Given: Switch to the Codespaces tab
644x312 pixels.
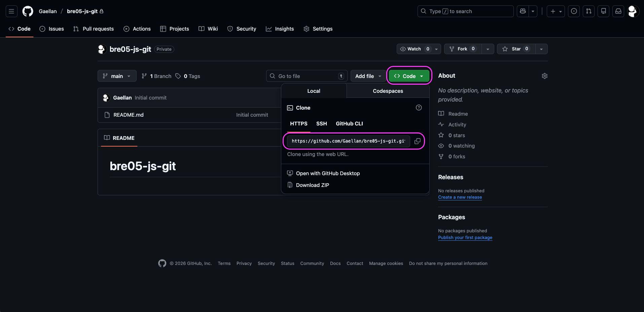Looking at the screenshot, I should click(387, 91).
